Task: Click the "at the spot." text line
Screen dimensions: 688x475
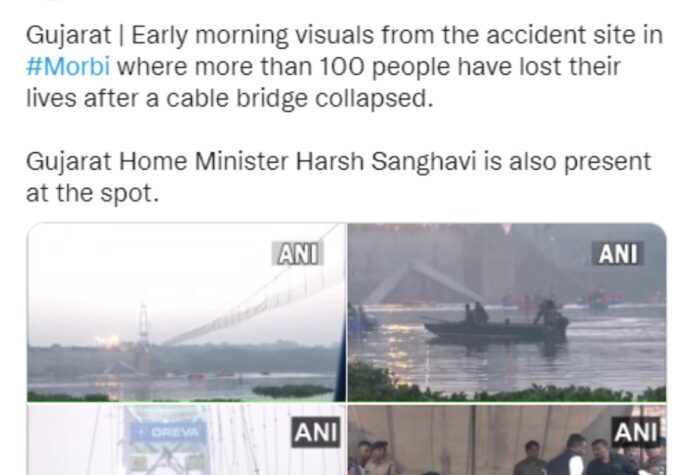Action: (92, 193)
